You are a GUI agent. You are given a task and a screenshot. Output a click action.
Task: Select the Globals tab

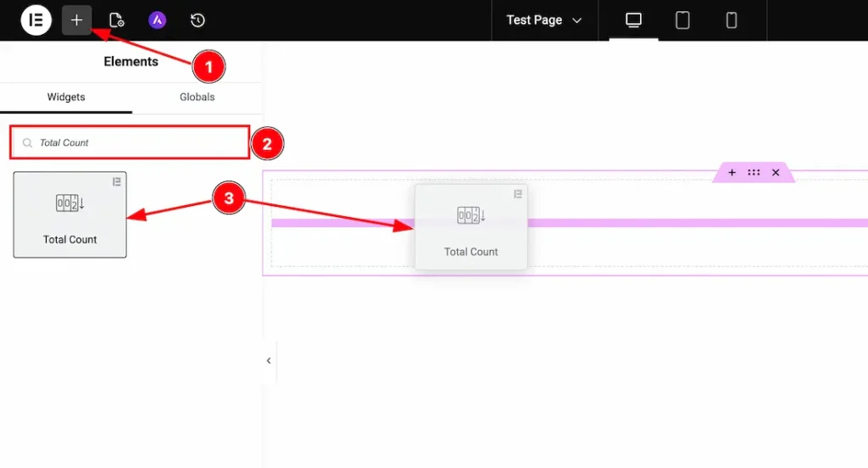tap(197, 97)
